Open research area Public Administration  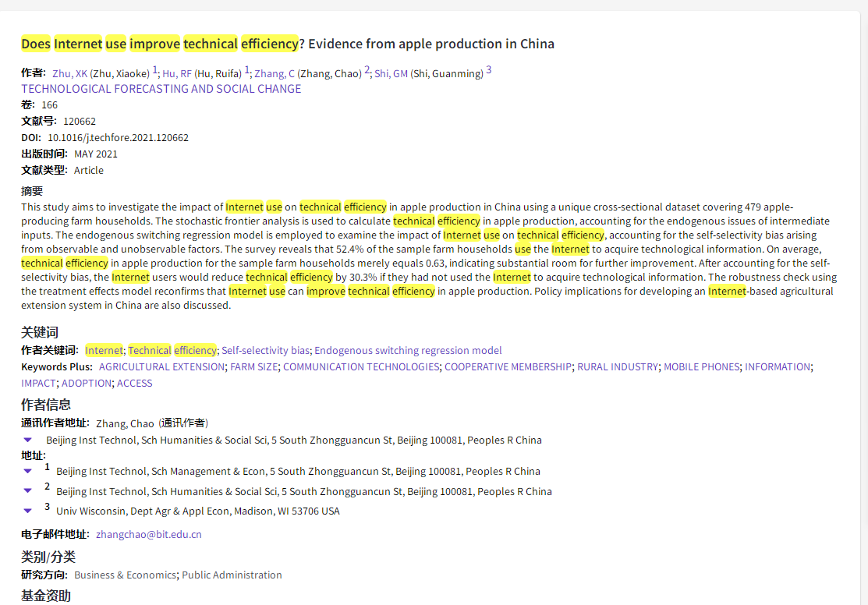point(232,575)
